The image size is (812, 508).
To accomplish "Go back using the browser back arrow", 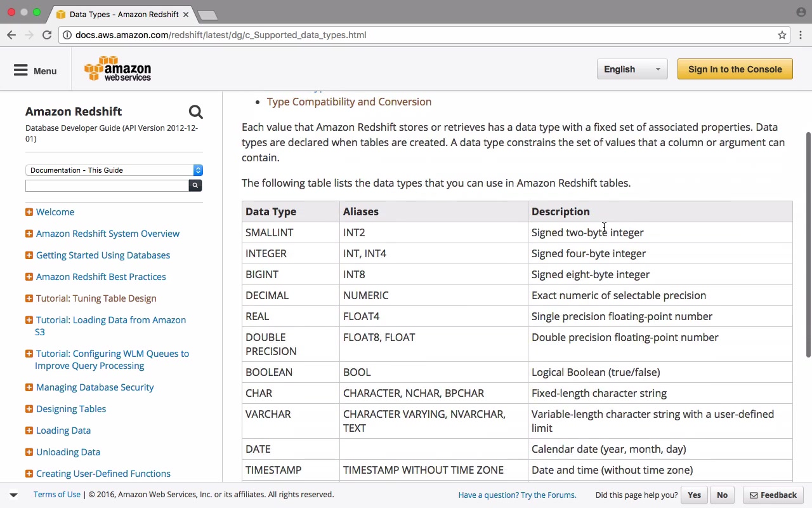I will 11,35.
